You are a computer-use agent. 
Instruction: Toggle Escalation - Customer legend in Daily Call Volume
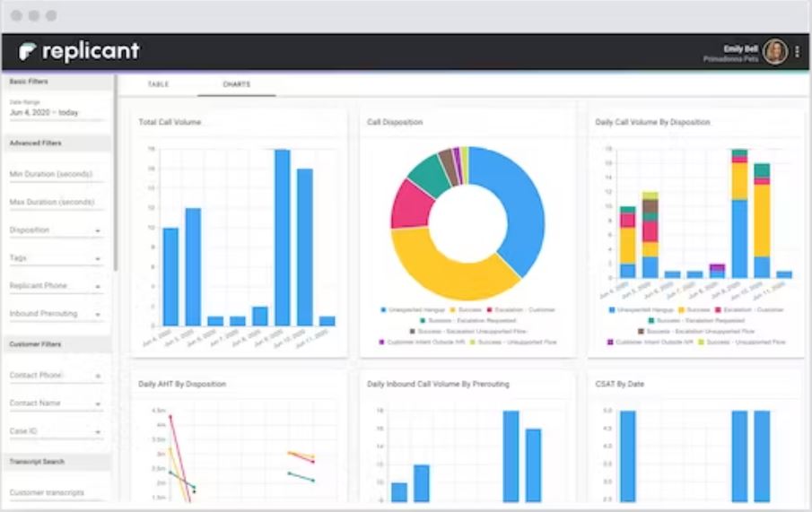[718, 309]
